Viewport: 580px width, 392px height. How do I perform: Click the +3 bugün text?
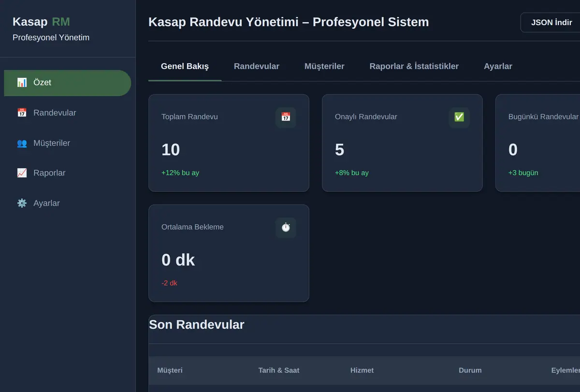pos(523,173)
